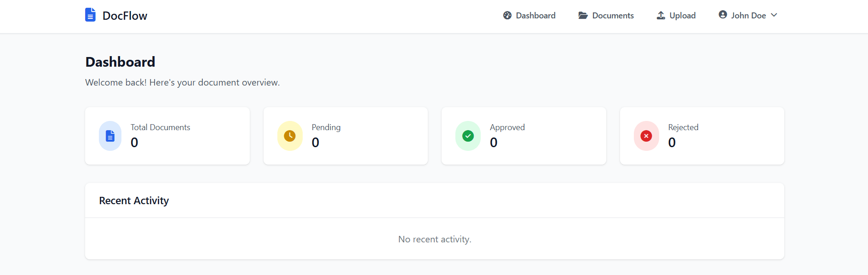Click the Rejected count label

(683, 127)
